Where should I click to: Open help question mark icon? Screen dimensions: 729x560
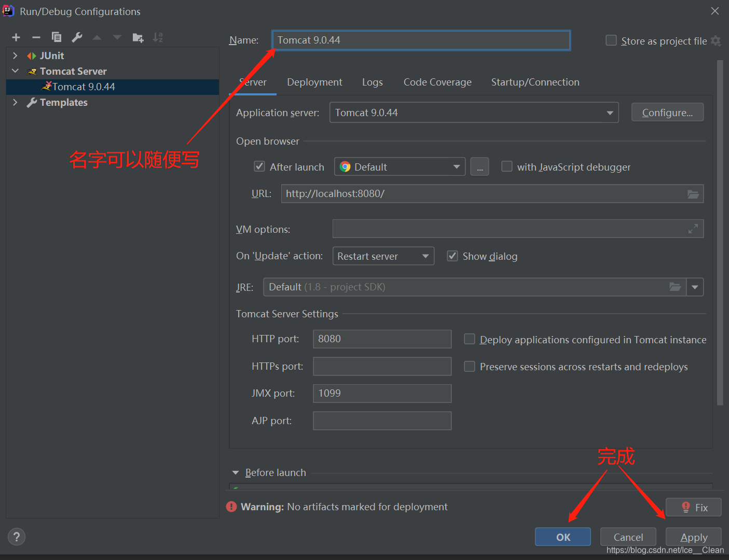point(17,537)
